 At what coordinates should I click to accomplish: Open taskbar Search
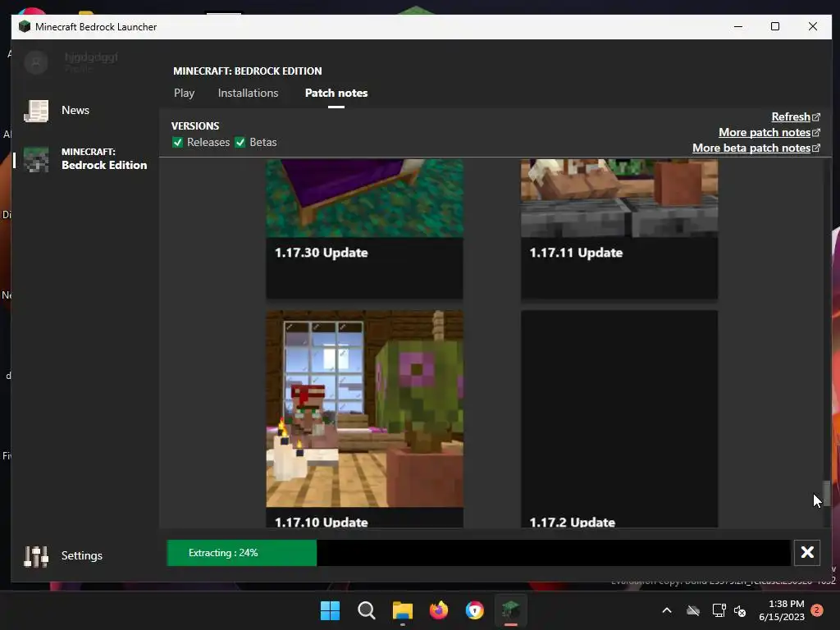(x=367, y=610)
